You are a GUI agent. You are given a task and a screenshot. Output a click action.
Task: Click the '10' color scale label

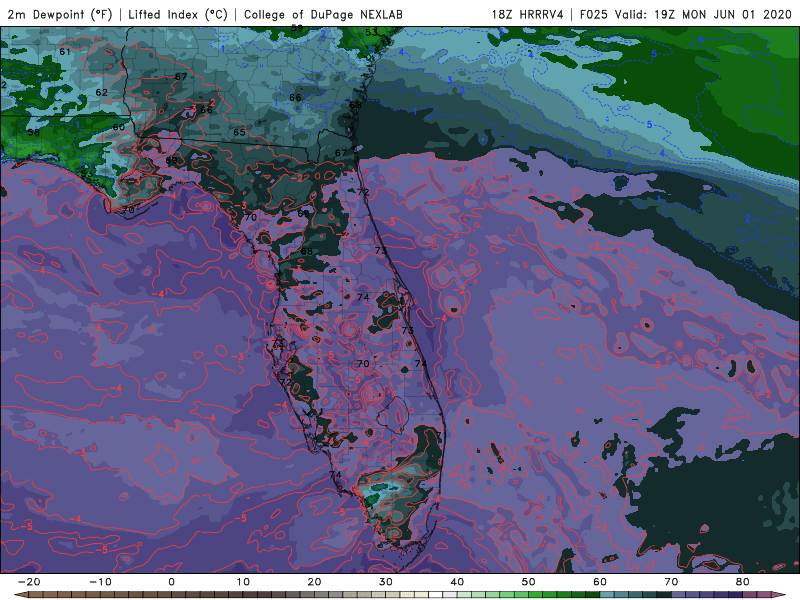243,582
